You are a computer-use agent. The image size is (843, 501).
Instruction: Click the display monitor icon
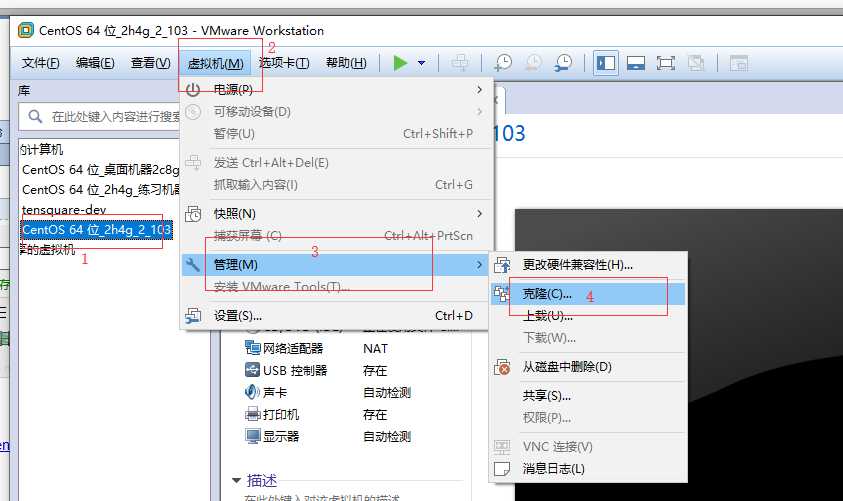coord(253,436)
